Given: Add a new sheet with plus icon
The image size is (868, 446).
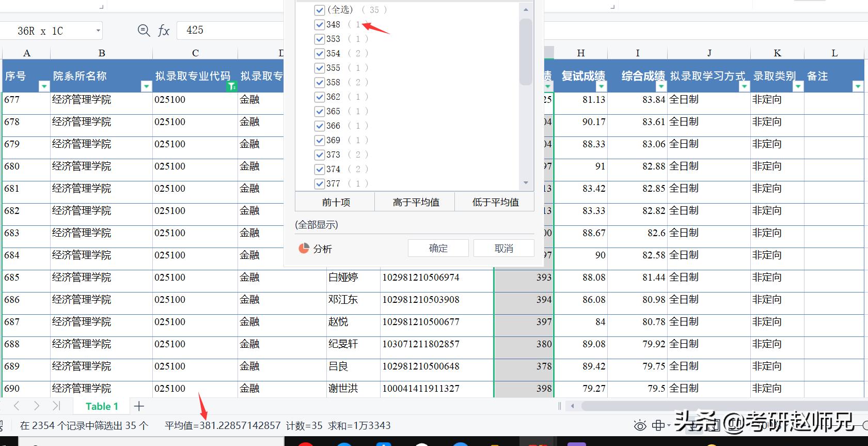Looking at the screenshot, I should (x=139, y=406).
